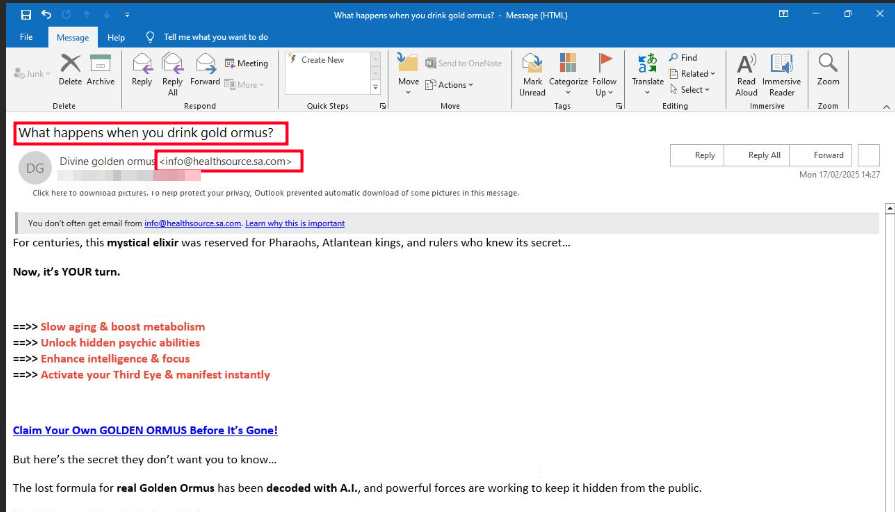Open the Related dropdown
This screenshot has width=895, height=512.
point(692,74)
